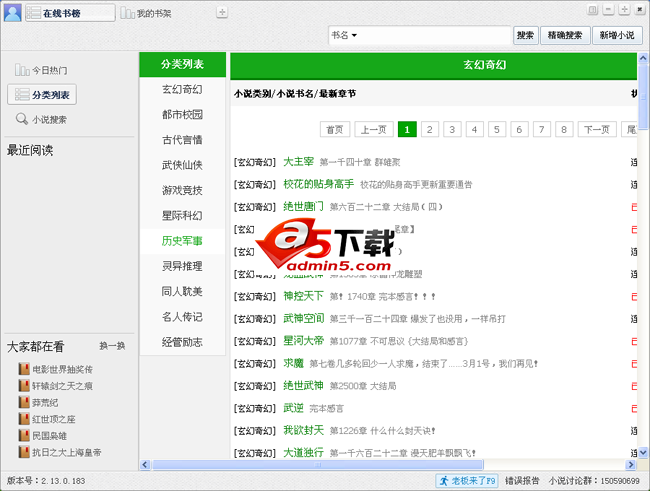Open novel 武逆
Screen dimensions: 650x491
coord(293,408)
